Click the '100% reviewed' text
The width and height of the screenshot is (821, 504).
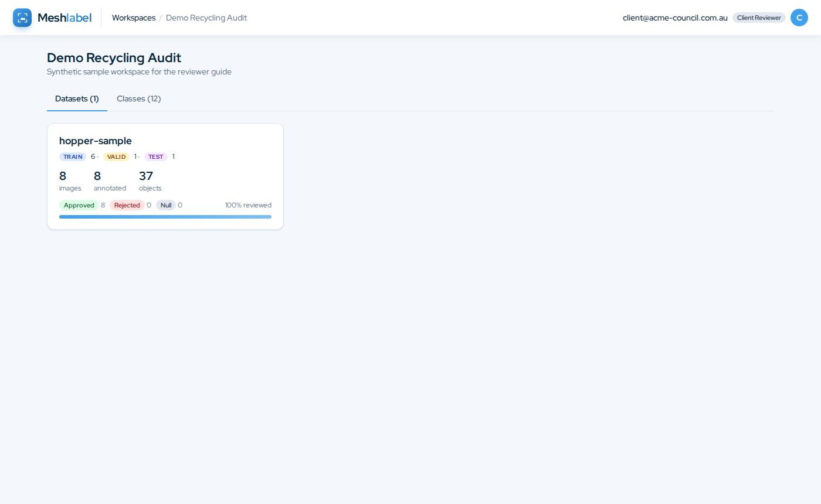point(248,205)
